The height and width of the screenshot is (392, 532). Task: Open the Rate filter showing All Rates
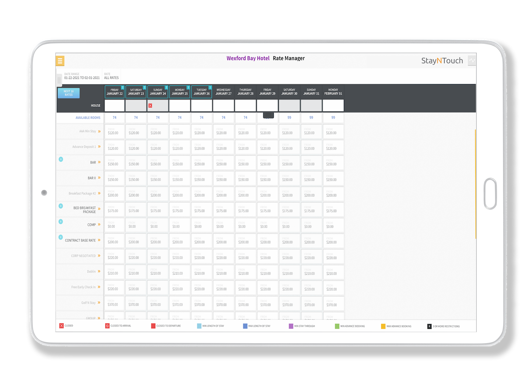111,76
